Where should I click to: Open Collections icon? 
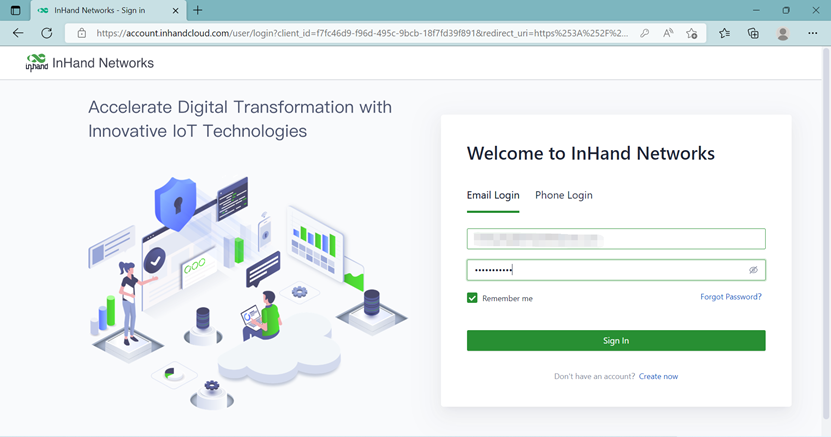(753, 33)
